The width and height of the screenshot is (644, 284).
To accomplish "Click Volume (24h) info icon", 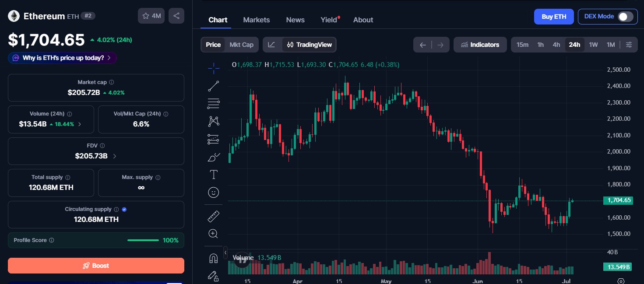I will (70, 114).
